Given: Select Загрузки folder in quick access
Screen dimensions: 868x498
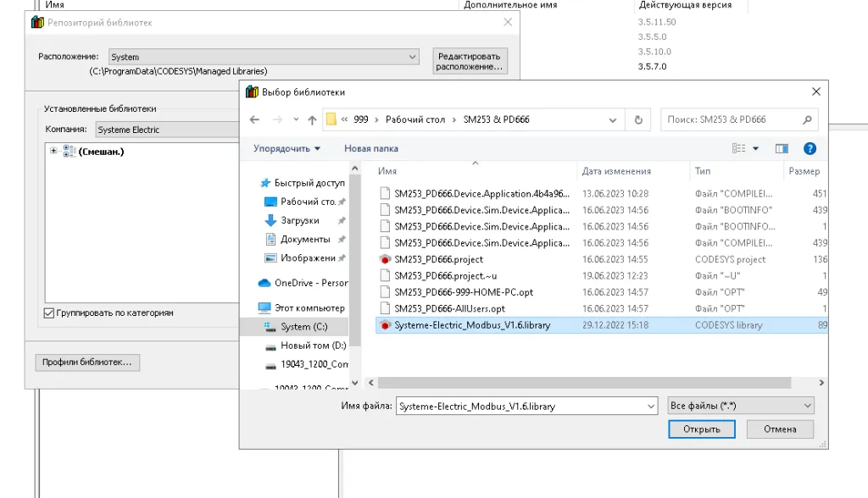Looking at the screenshot, I should click(x=299, y=220).
